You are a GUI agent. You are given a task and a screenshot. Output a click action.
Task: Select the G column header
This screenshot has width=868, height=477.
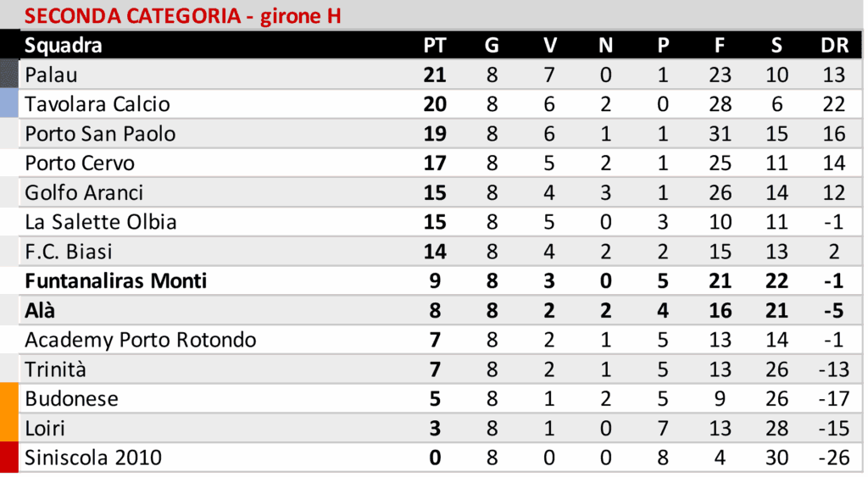[x=492, y=45]
